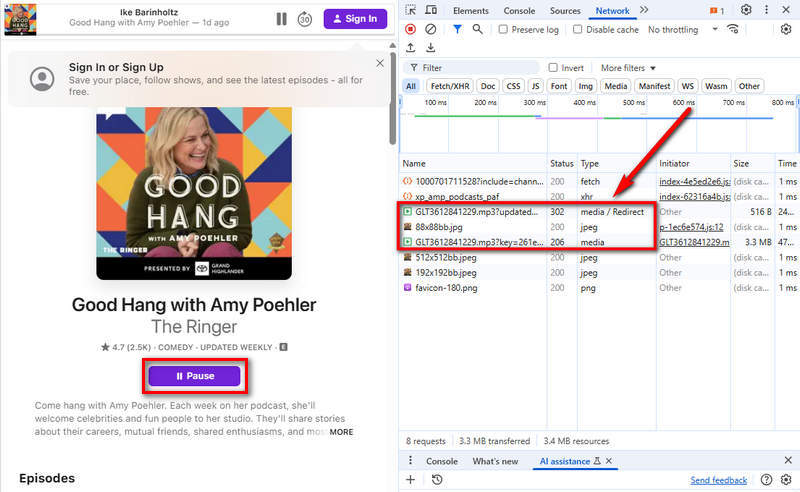800x492 pixels.
Task: Click the small Good Hang thumbnail in player bar
Action: tap(20, 19)
